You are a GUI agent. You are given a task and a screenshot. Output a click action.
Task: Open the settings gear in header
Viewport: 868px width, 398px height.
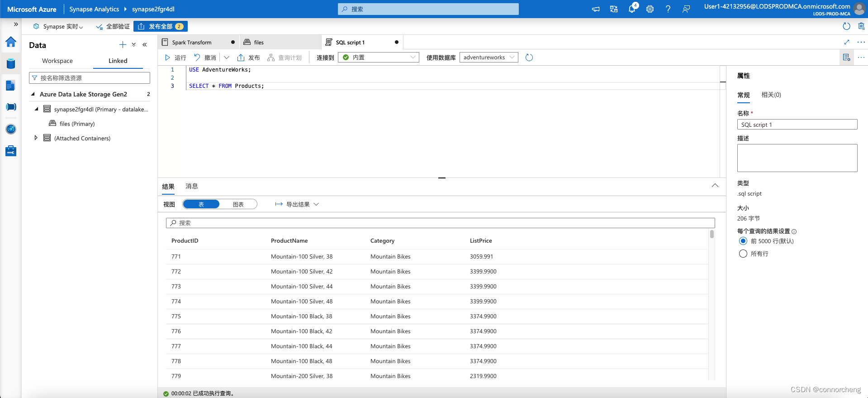pyautogui.click(x=650, y=9)
